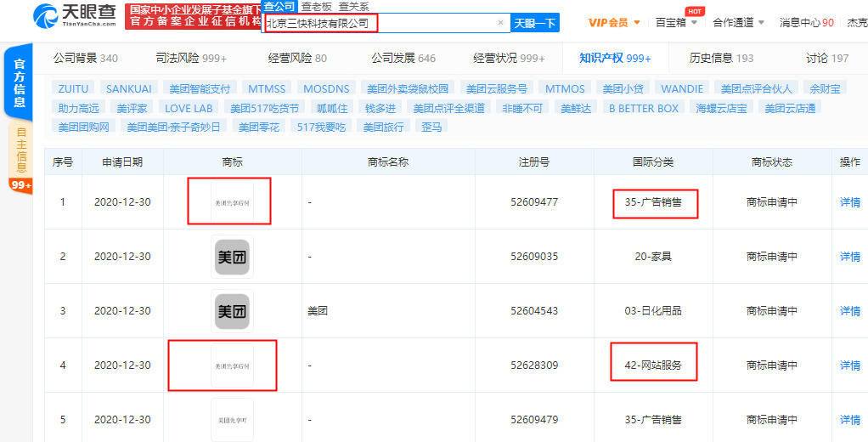The height and width of the screenshot is (442, 868).
Task: Select the MTMSS trademark tag
Action: [x=267, y=88]
